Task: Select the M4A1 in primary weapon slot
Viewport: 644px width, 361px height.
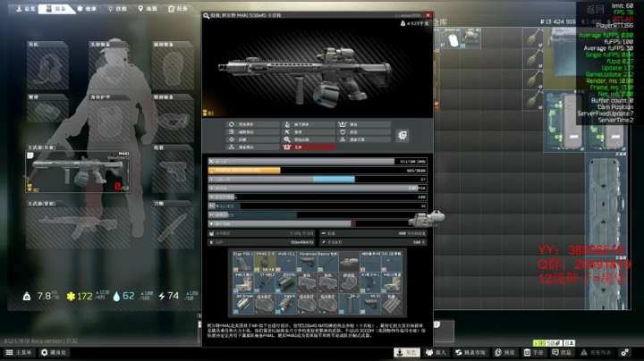Action: tap(78, 172)
